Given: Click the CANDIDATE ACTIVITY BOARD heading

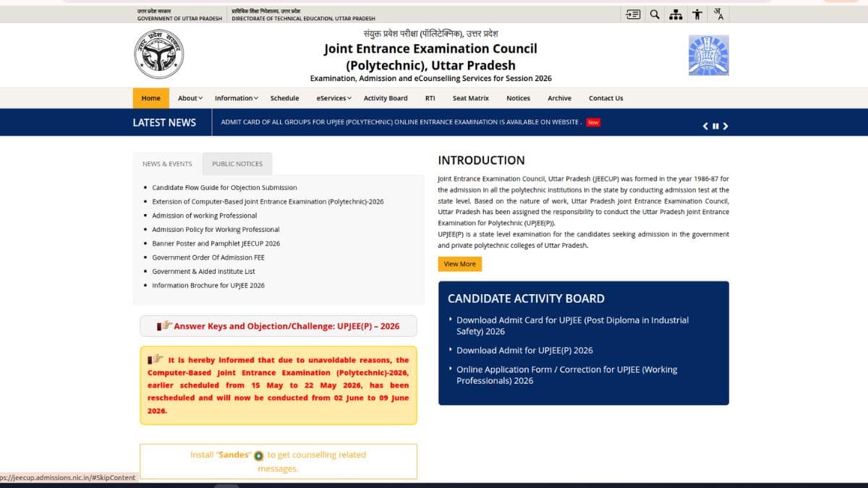Looking at the screenshot, I should (x=526, y=299).
